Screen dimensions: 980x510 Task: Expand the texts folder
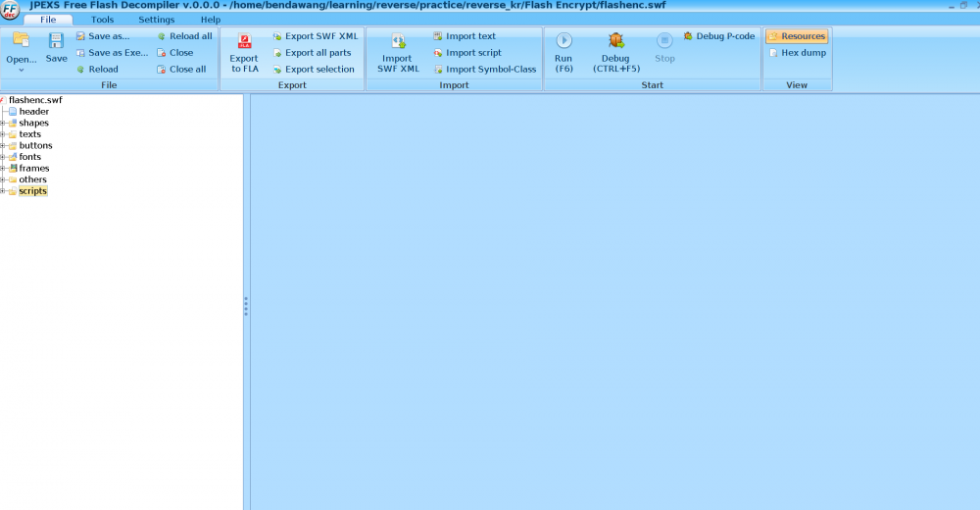tap(3, 134)
